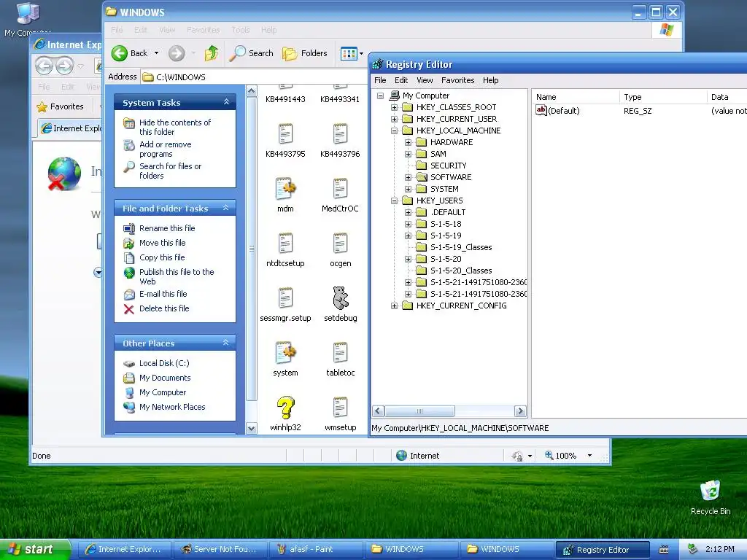Open the zoom level dropdown in Internet Explorer

point(589,456)
